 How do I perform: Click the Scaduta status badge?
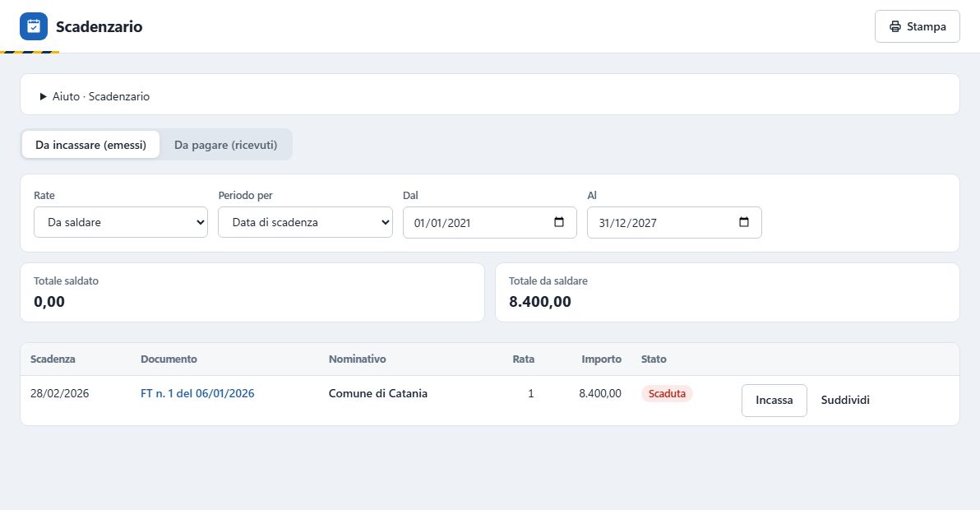(667, 393)
